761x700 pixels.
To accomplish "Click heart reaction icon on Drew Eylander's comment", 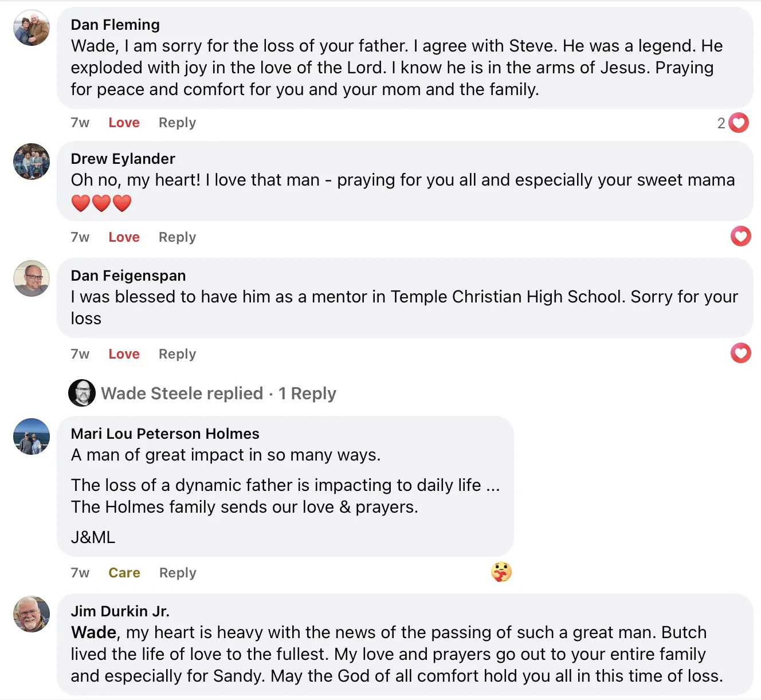I will tap(740, 236).
